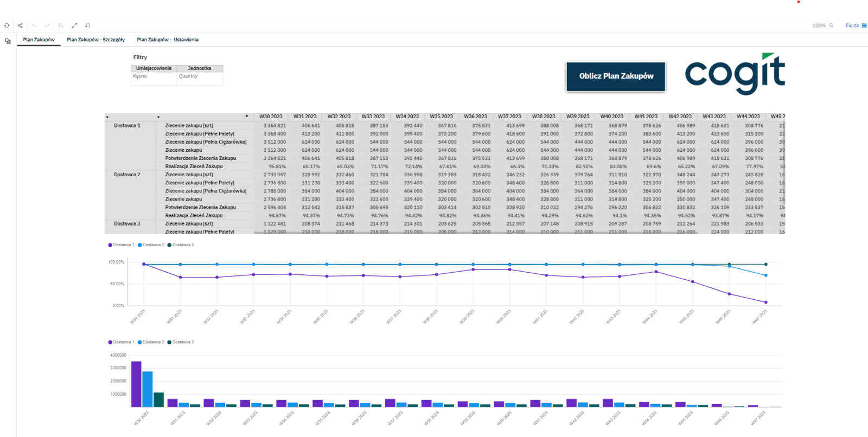Click the undo arrow icon
This screenshot has height=437, width=868.
coord(34,25)
